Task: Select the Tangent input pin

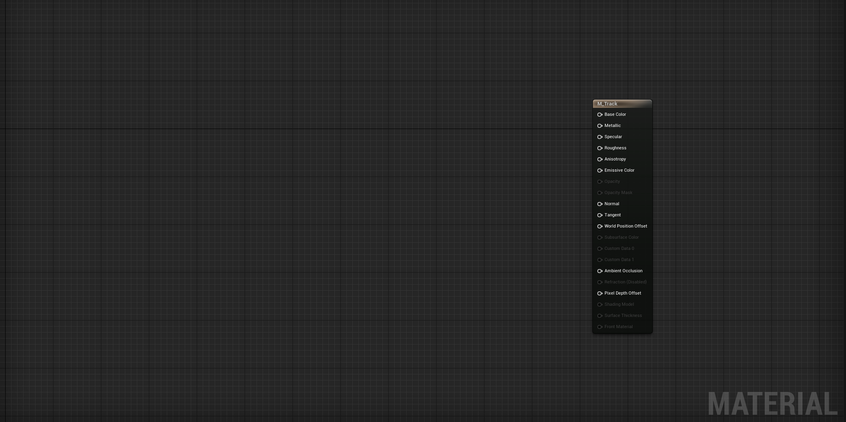Action: tap(600, 215)
